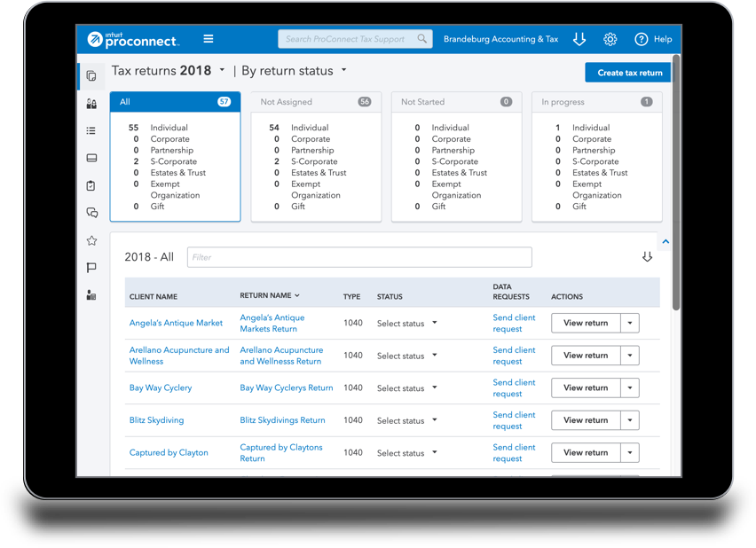Expand View return options for Bay Way Cyclery
756x548 pixels.
[630, 388]
